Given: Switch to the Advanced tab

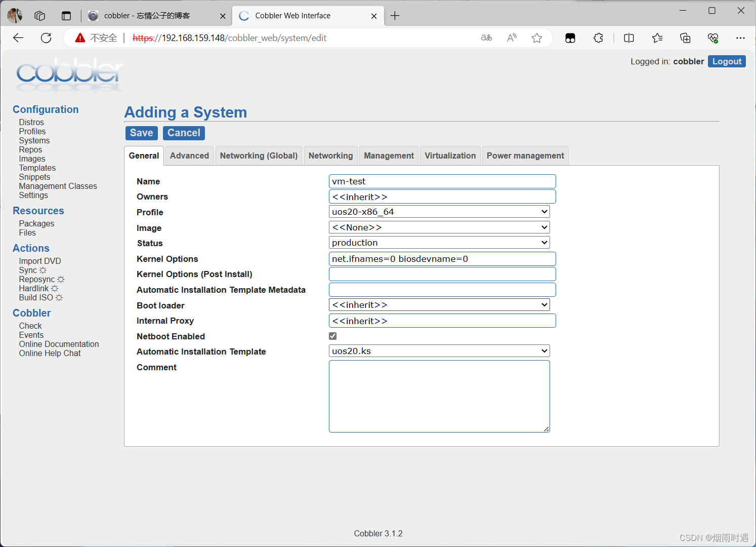Looking at the screenshot, I should tap(189, 155).
